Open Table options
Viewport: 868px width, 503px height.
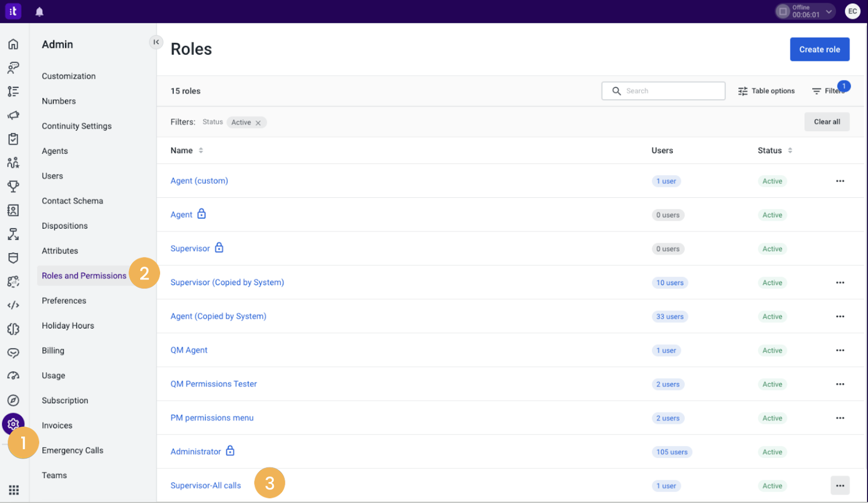tap(766, 91)
